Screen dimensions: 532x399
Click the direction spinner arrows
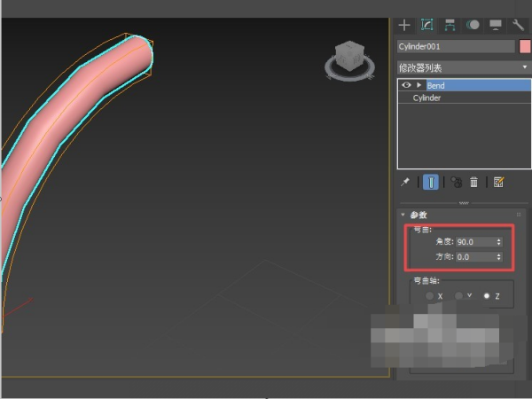click(x=498, y=257)
